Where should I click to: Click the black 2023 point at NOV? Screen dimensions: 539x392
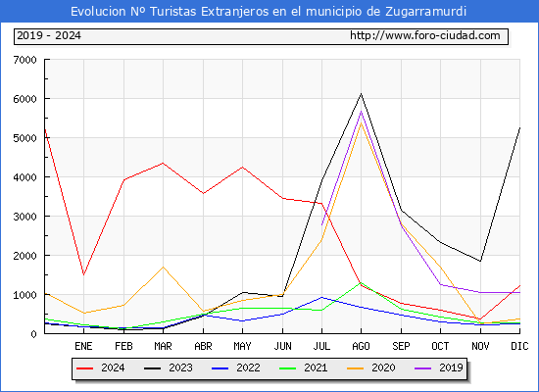[480, 261]
